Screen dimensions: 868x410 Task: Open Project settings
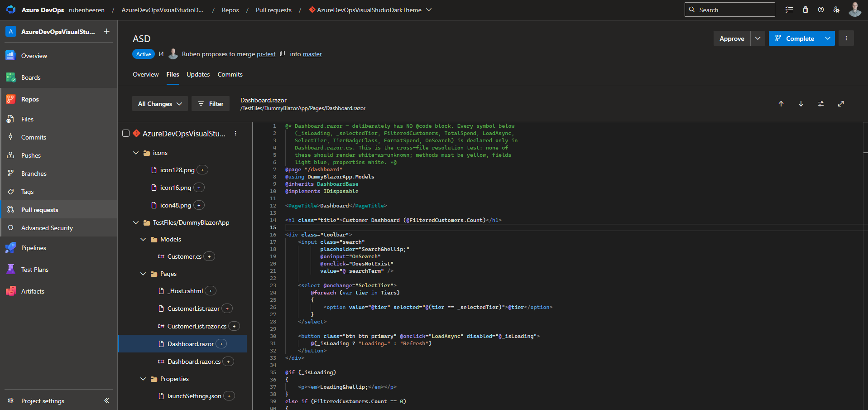point(43,401)
